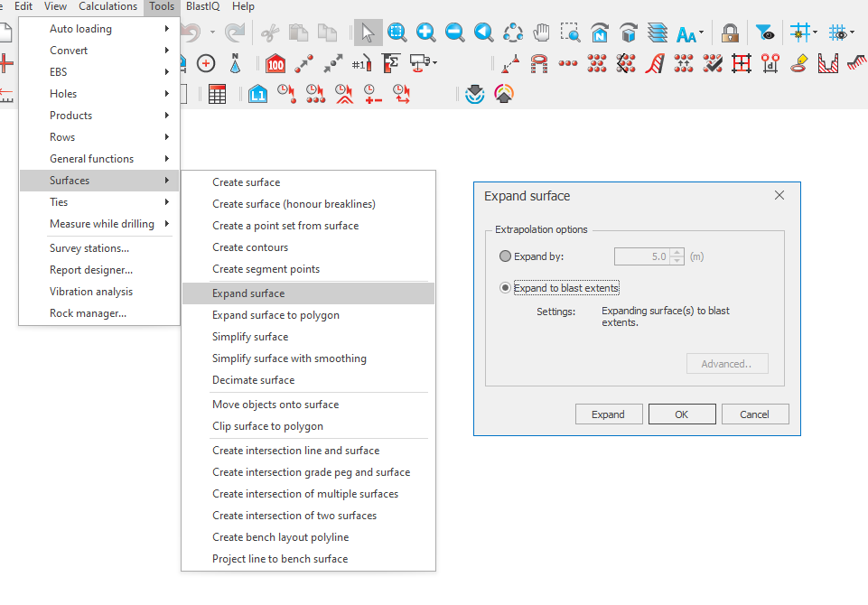The height and width of the screenshot is (605, 868).
Task: Click the BlastIQ upload arrow icon
Action: (x=504, y=94)
